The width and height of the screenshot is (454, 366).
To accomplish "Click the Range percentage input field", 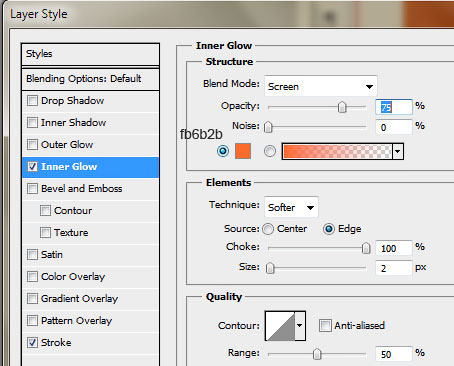I will point(394,354).
